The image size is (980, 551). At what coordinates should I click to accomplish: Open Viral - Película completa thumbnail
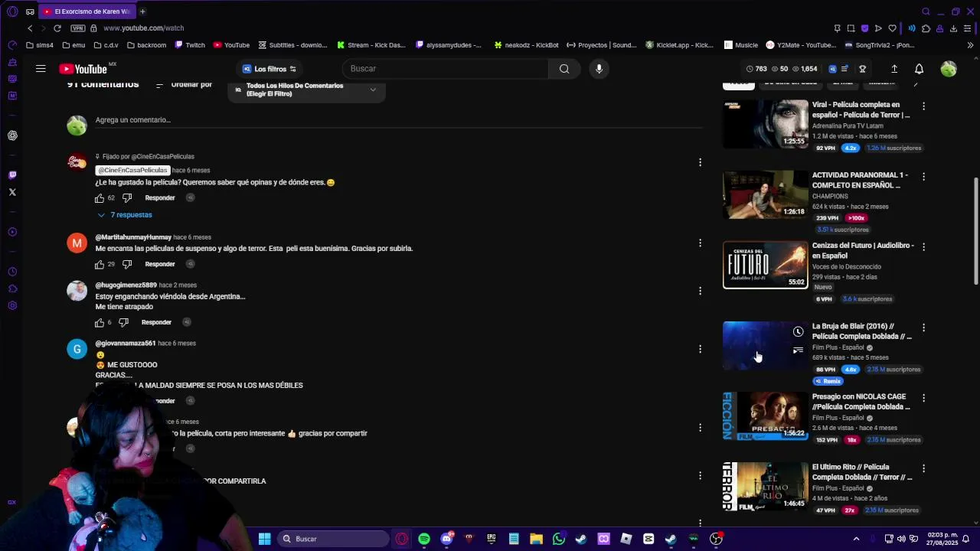coord(766,124)
